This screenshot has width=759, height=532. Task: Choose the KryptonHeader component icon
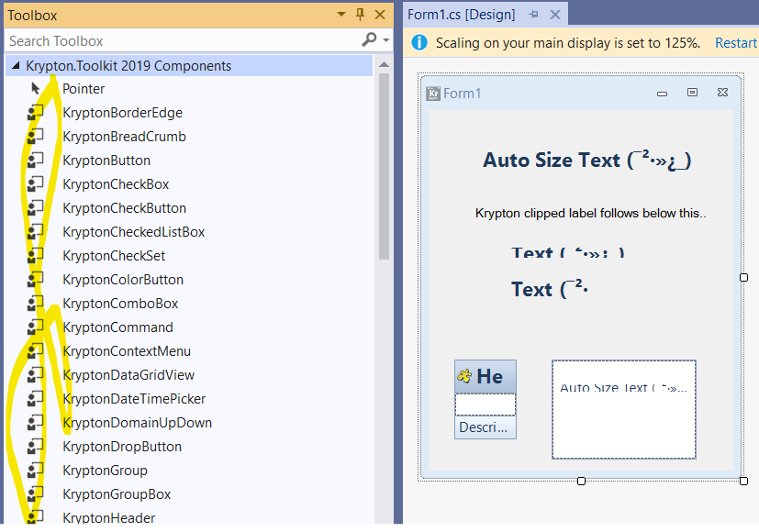104,517
